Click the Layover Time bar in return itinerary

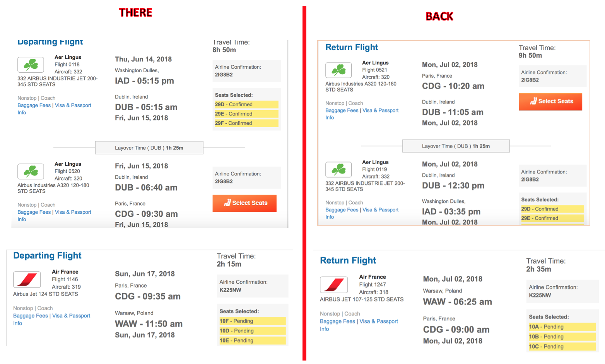point(456,146)
